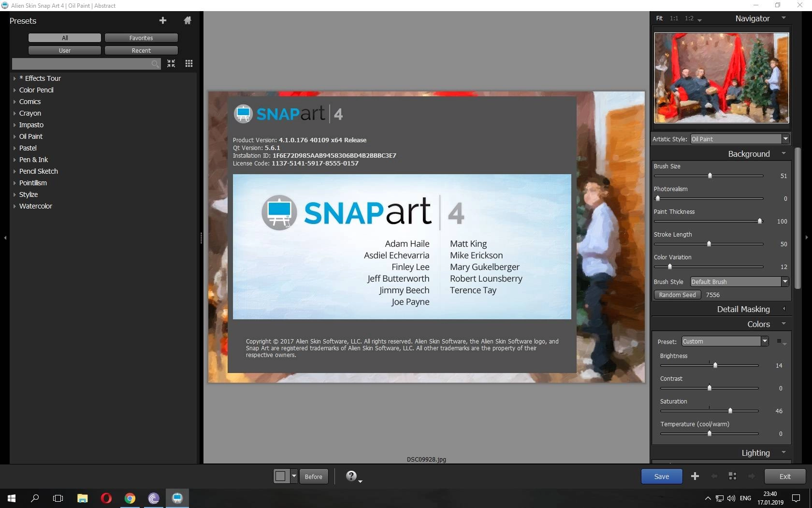
Task: Collapse the Background panel
Action: 783,153
